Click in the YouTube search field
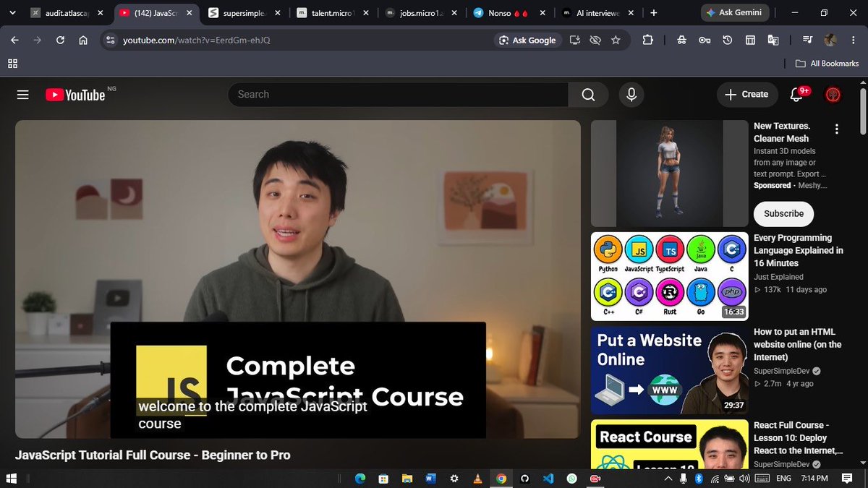This screenshot has width=868, height=488. [x=398, y=95]
